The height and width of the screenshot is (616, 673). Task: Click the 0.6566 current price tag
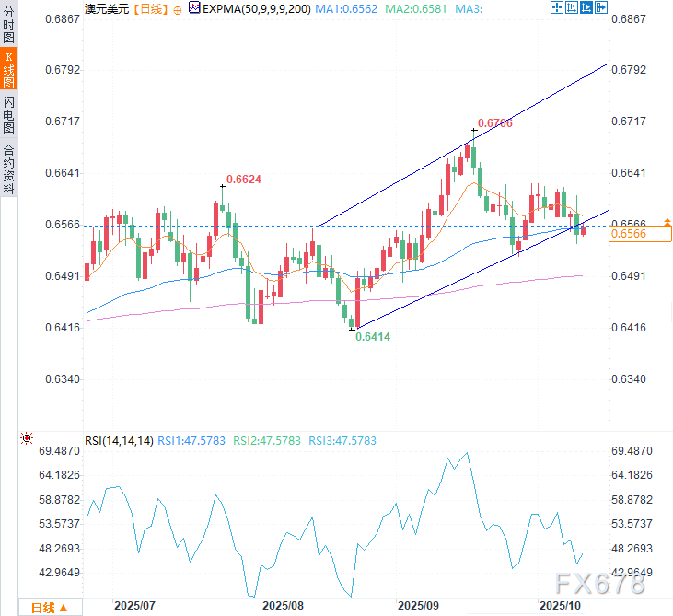click(x=640, y=234)
